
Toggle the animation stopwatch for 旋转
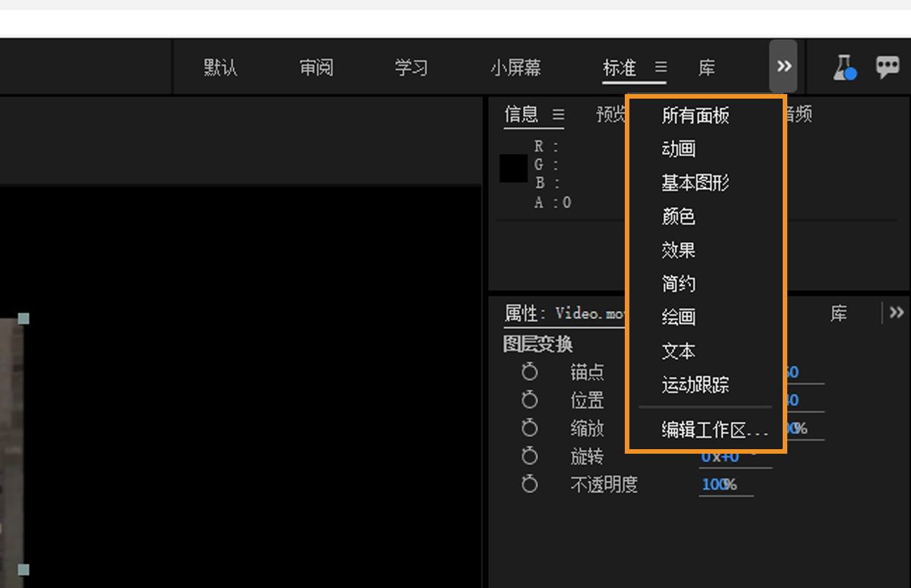(x=529, y=457)
